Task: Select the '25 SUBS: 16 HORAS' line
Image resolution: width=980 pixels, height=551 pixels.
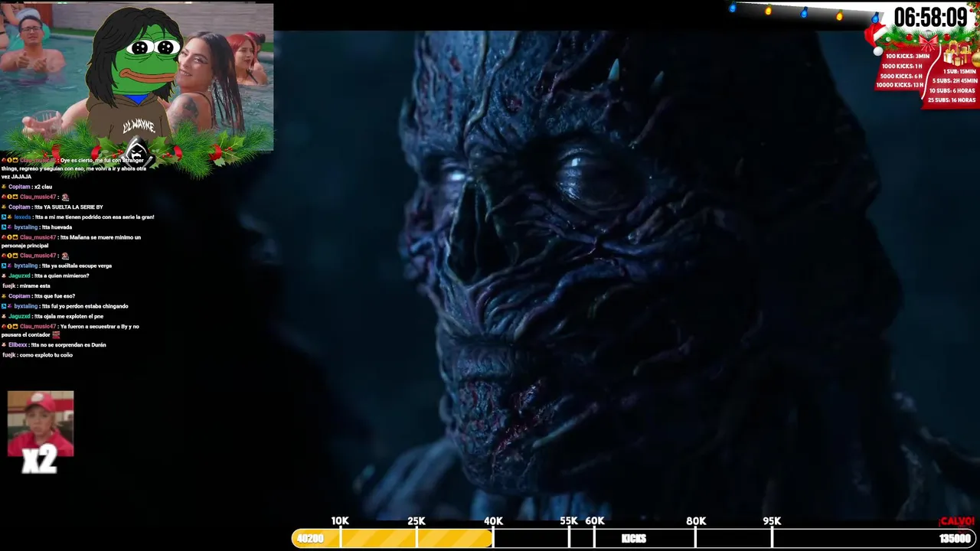Action: tap(952, 99)
